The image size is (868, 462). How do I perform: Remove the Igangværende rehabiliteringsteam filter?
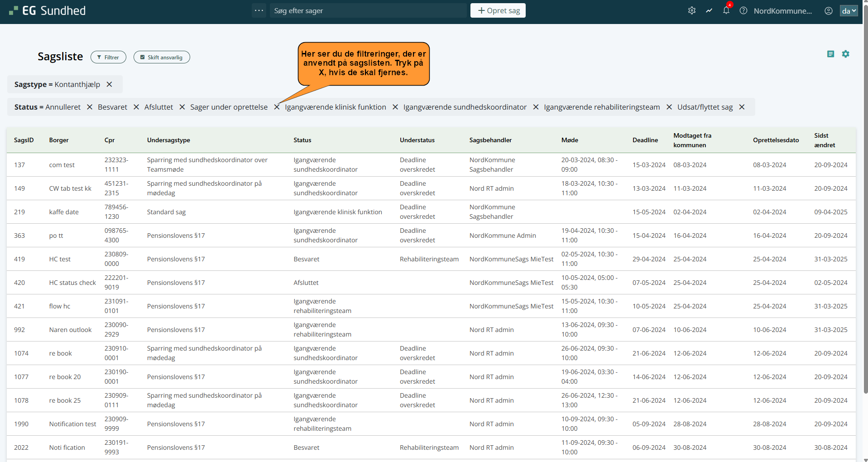pos(669,107)
